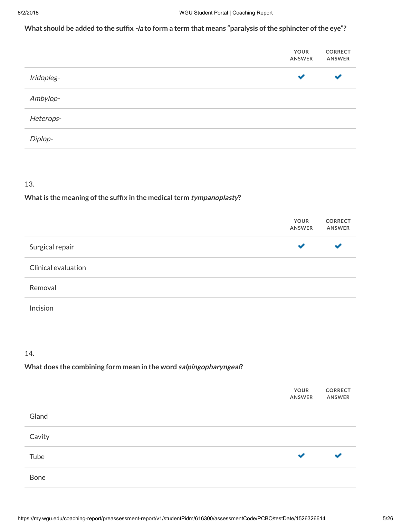Click the Your Answer checkmark for Iridopleg-

click(301, 77)
